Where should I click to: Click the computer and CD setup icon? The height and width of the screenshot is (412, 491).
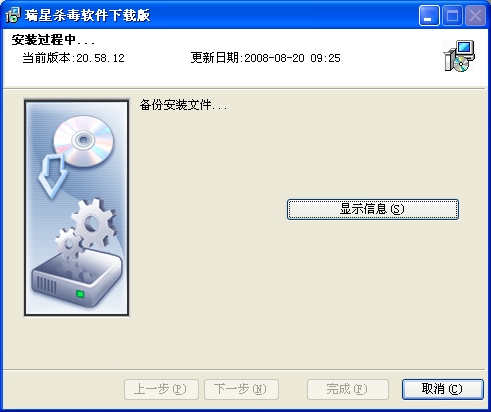459,56
